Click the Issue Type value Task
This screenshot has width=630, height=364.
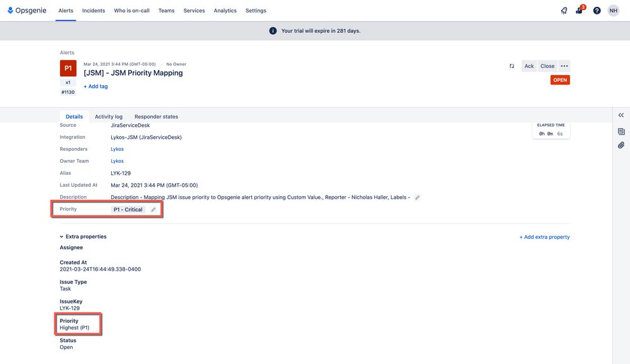[x=65, y=289]
